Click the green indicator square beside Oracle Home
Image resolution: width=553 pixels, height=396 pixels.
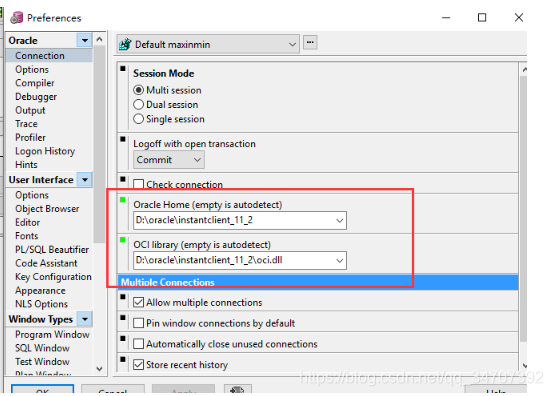tap(123, 200)
